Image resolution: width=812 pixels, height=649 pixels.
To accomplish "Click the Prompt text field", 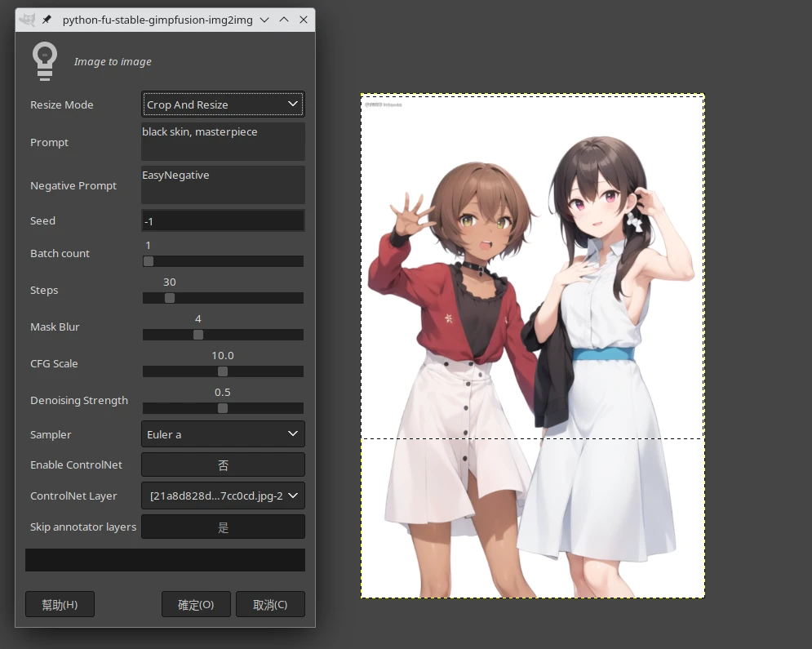I will [x=223, y=142].
